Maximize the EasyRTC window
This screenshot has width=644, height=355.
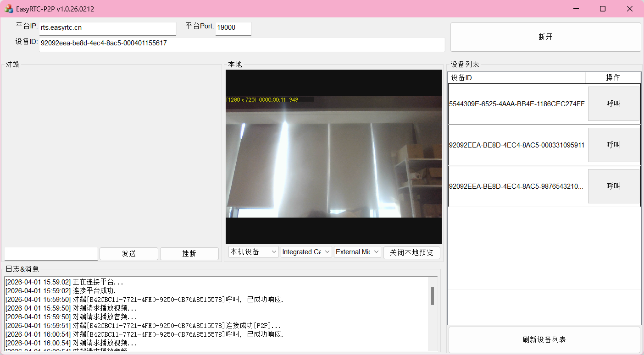tap(603, 9)
